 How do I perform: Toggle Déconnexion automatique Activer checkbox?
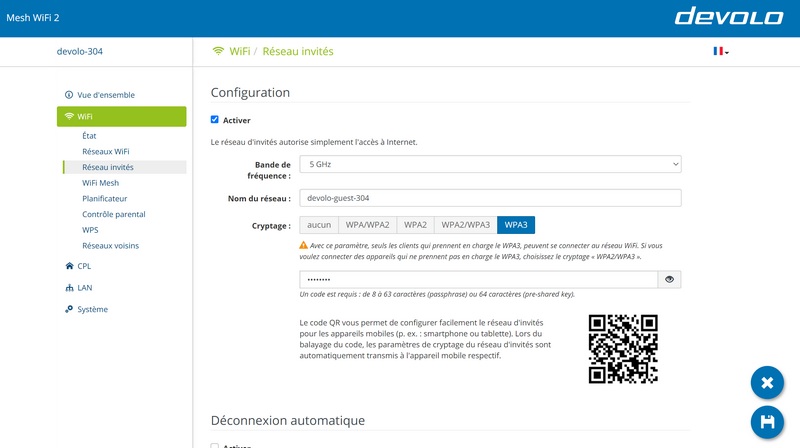215,446
